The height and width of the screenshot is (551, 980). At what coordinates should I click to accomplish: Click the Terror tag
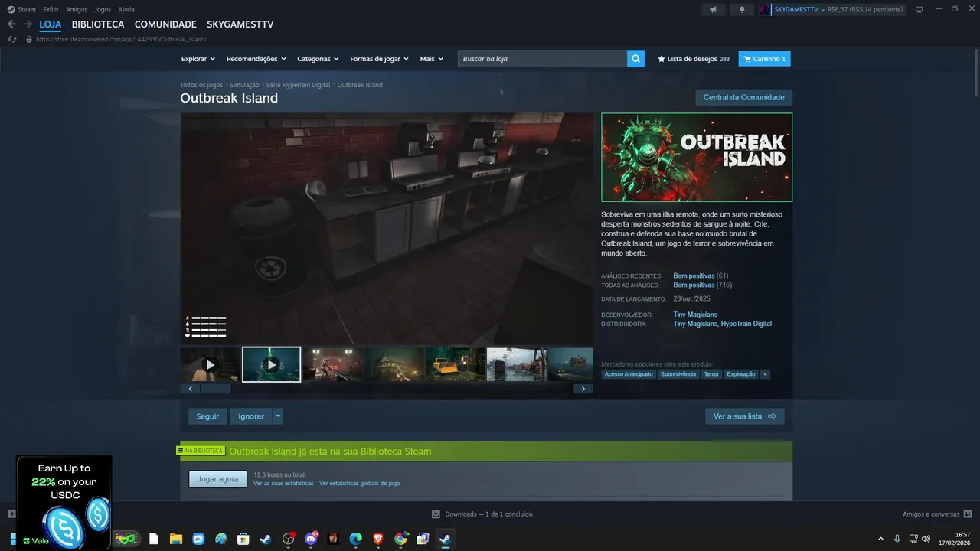pos(712,374)
